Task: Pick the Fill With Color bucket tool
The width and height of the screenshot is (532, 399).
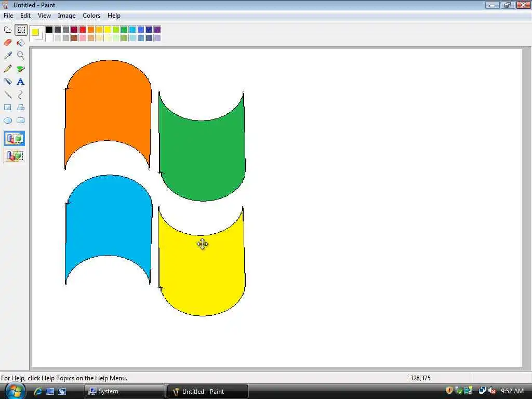Action: pos(21,43)
